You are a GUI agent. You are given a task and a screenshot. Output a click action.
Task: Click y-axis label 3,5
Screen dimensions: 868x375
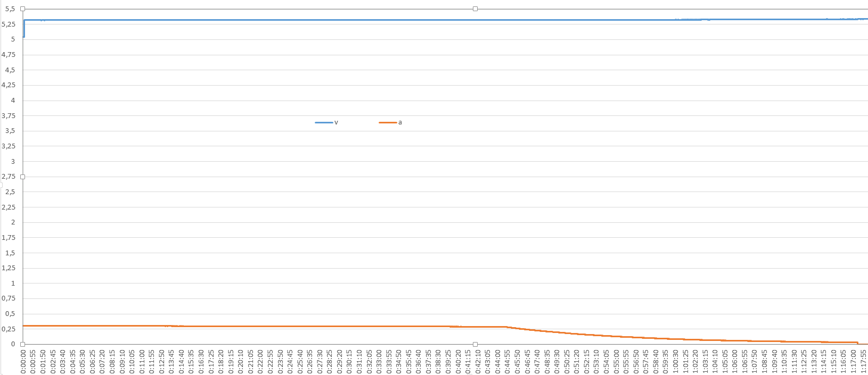[x=10, y=131]
